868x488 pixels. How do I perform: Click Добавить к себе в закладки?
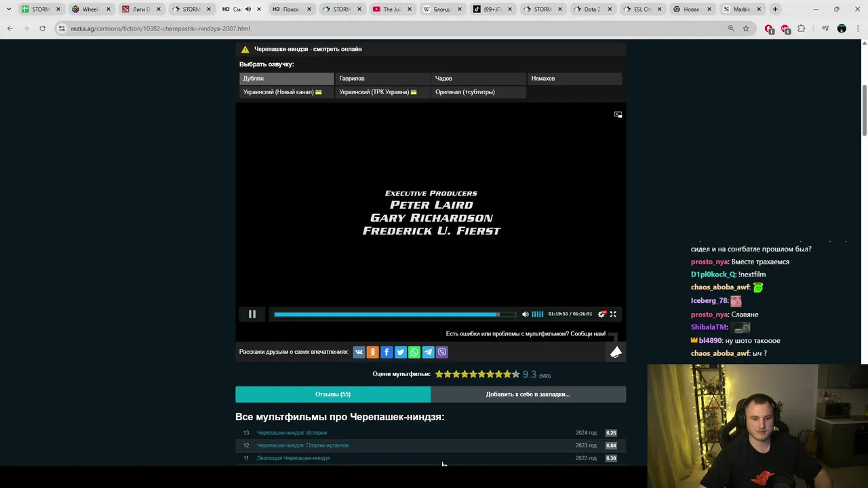pyautogui.click(x=528, y=394)
